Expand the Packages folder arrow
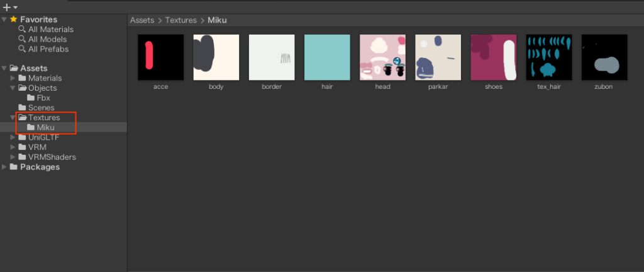This screenshot has height=272, width=644. (5, 167)
